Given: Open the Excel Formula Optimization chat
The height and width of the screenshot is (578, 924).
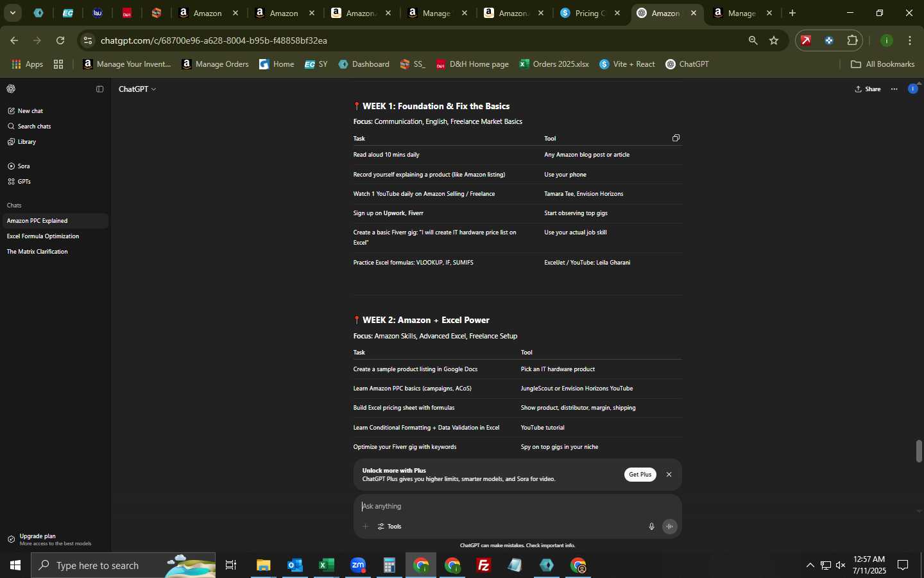Looking at the screenshot, I should [x=55, y=236].
